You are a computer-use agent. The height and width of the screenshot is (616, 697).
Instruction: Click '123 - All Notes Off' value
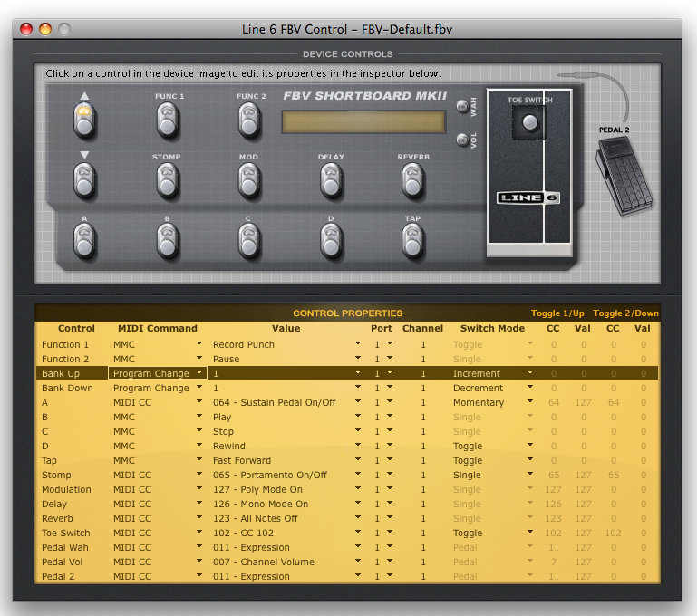[256, 518]
